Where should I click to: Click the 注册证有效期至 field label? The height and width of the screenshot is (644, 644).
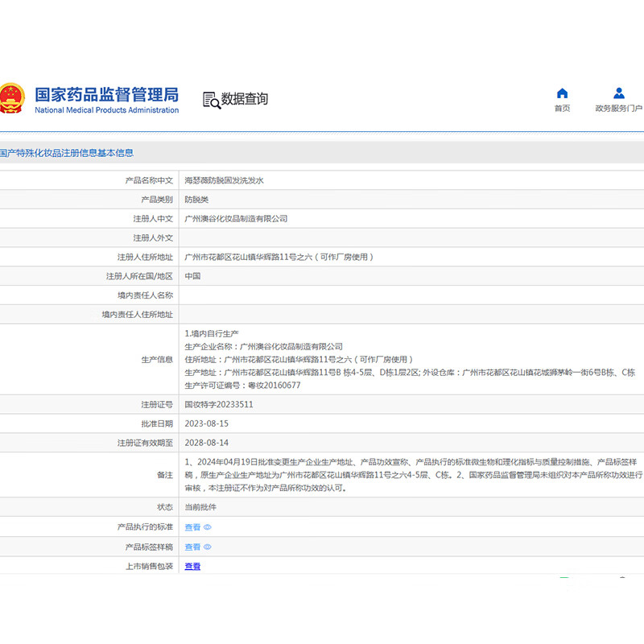[145, 443]
